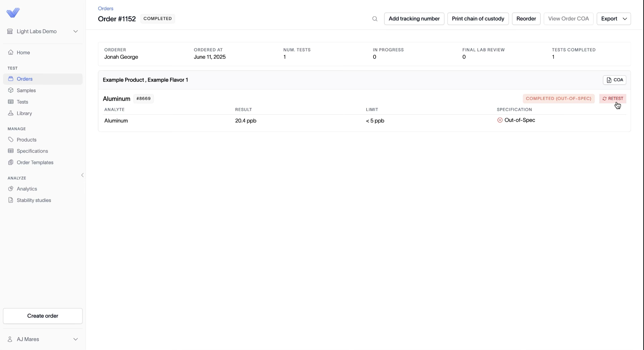Click Print chain of custody
The image size is (644, 350).
(x=478, y=19)
